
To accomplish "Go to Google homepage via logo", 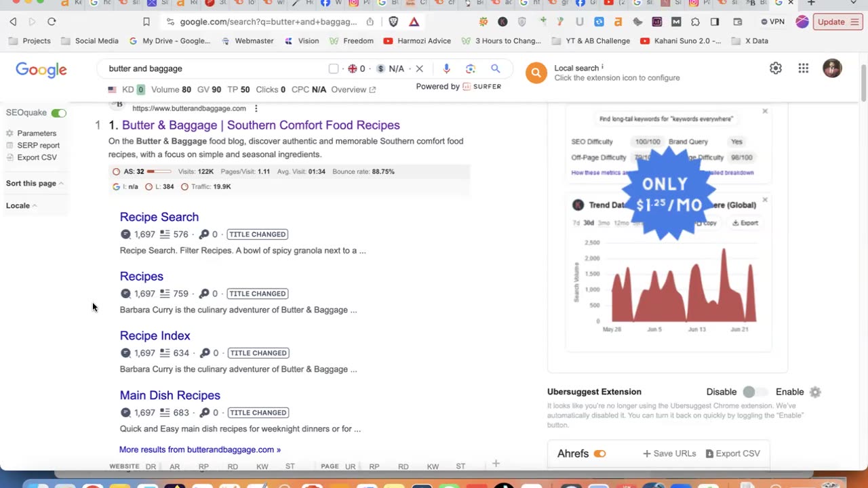I will (41, 69).
